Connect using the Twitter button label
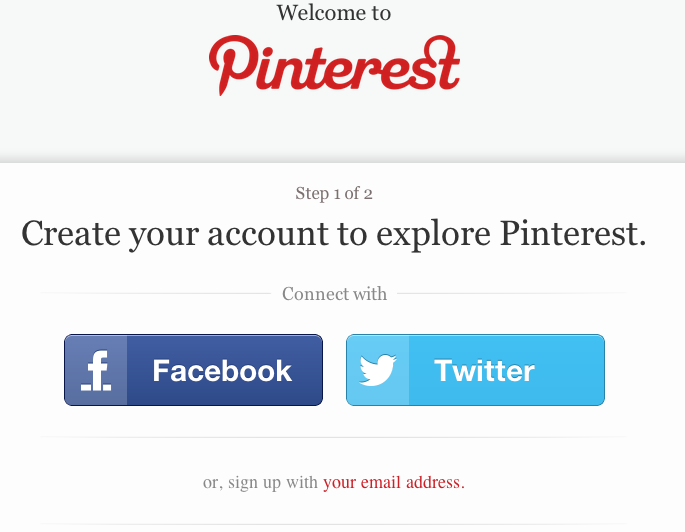This screenshot has height=532, width=685. (484, 371)
